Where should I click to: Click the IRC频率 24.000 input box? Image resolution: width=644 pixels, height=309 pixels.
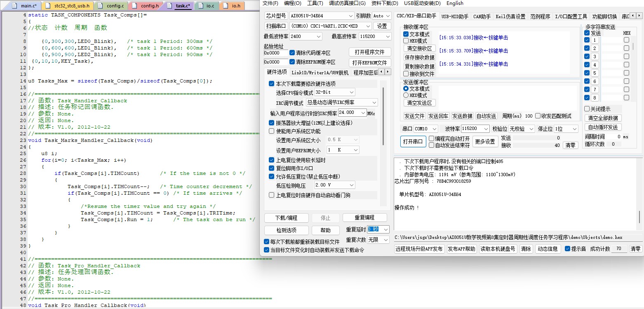[x=349, y=113]
